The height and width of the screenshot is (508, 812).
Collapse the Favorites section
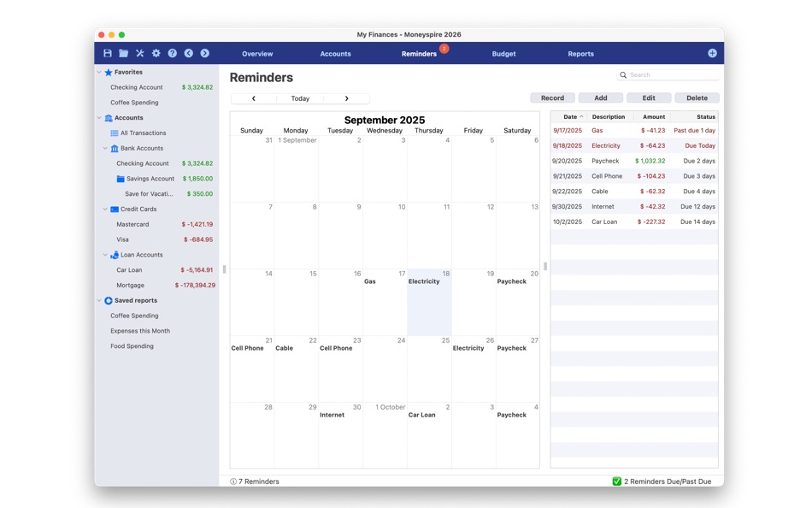99,73
